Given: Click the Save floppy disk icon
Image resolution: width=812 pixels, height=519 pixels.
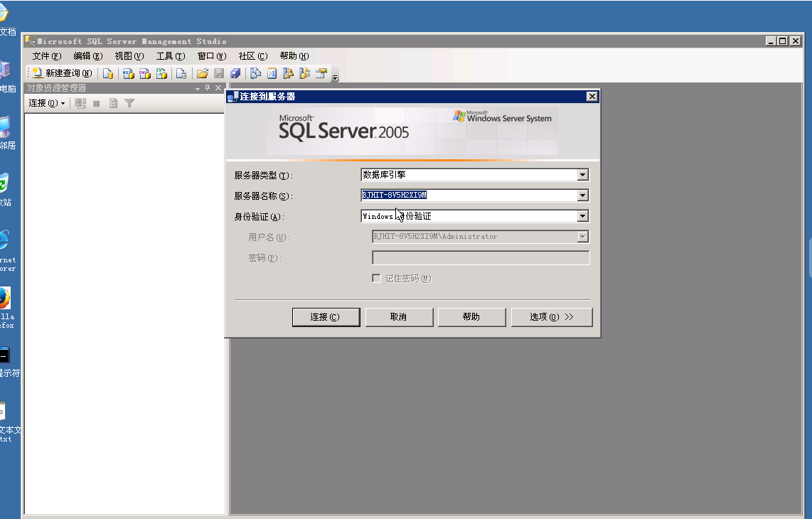Looking at the screenshot, I should [219, 73].
